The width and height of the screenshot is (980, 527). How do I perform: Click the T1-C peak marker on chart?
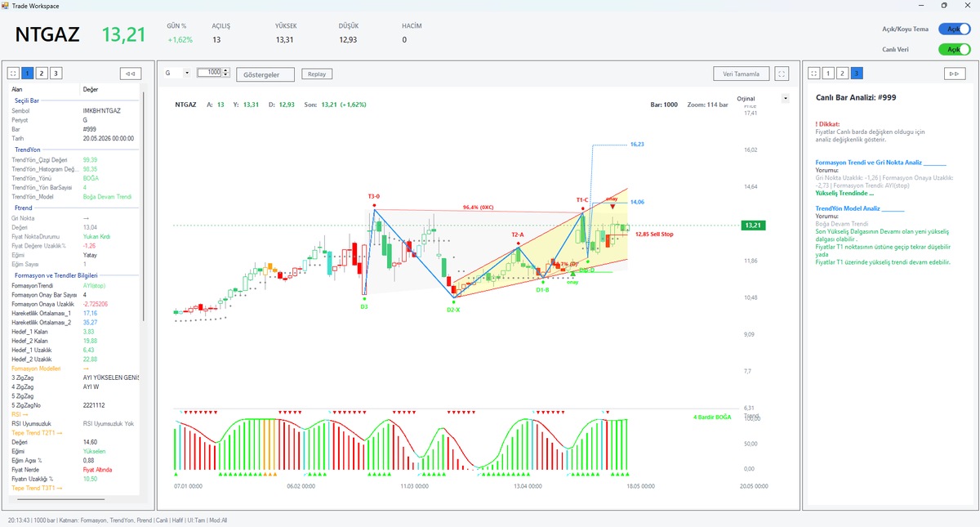pyautogui.click(x=582, y=199)
